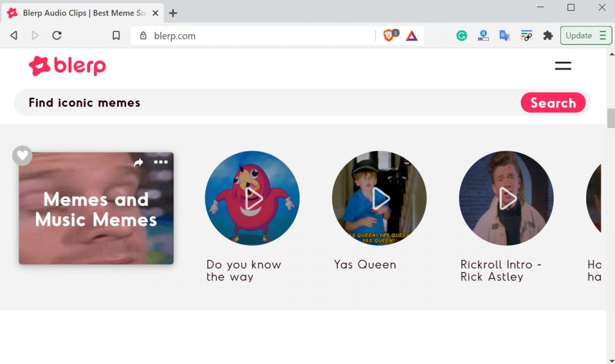The height and width of the screenshot is (364, 615).
Task: Select the Blerp Audio Clips tab
Action: [x=83, y=13]
